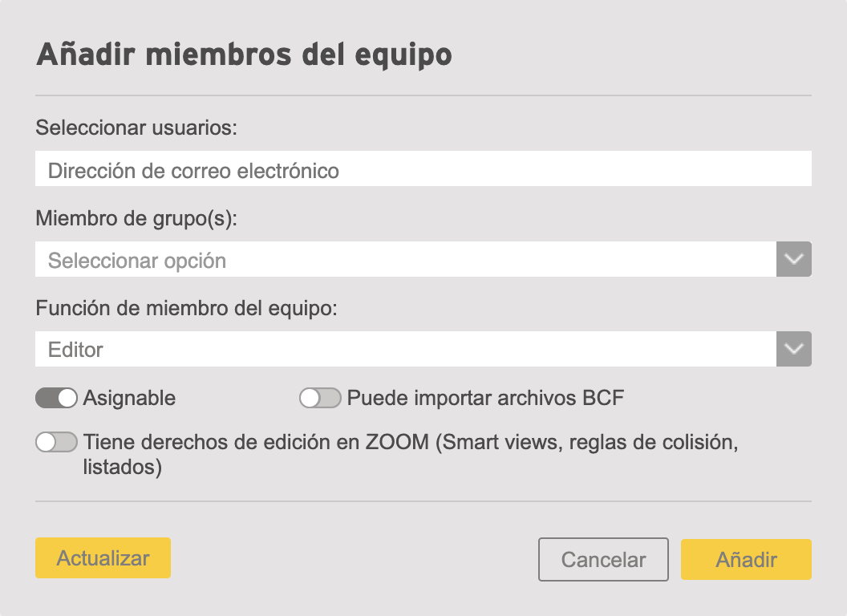The image size is (847, 616).
Task: Click the 'Tiene derechos de edición en ZOOM' text
Action: (256, 442)
